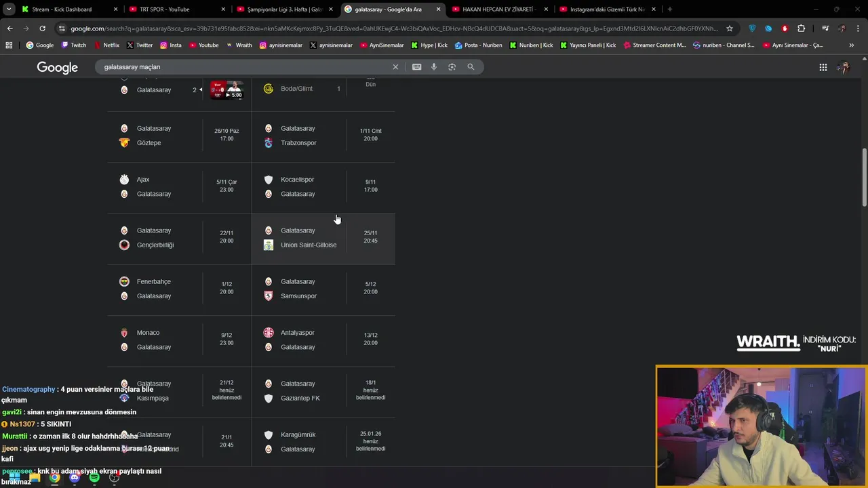The height and width of the screenshot is (488, 868).
Task: Open the Wraith bookmark
Action: click(238, 45)
